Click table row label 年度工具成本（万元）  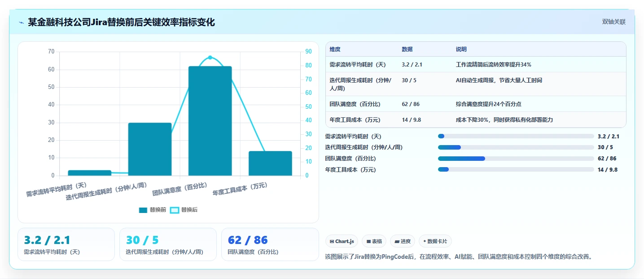click(355, 120)
